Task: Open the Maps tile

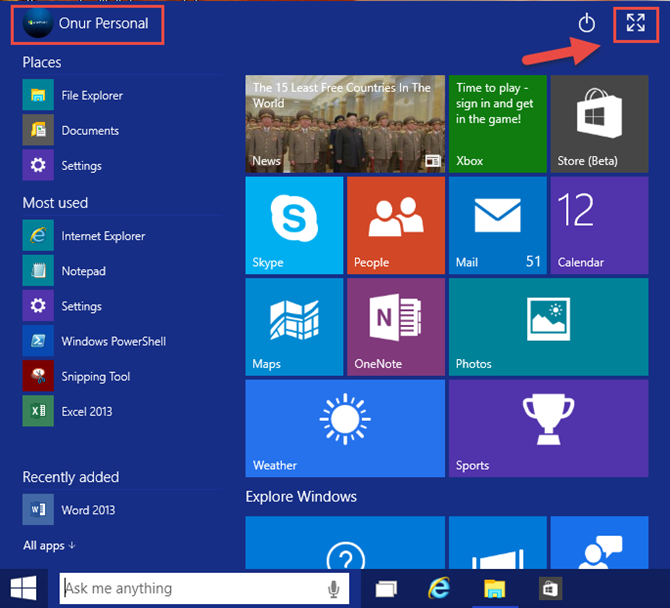Action: click(294, 327)
